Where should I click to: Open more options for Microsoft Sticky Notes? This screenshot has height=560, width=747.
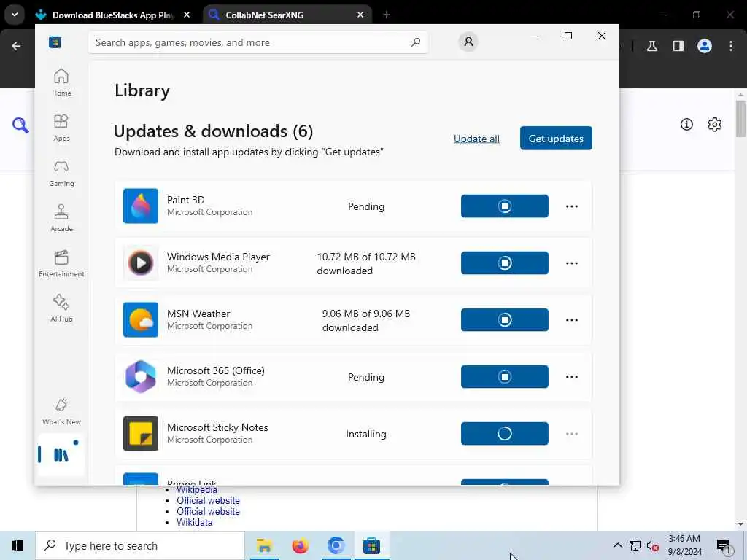point(572,434)
